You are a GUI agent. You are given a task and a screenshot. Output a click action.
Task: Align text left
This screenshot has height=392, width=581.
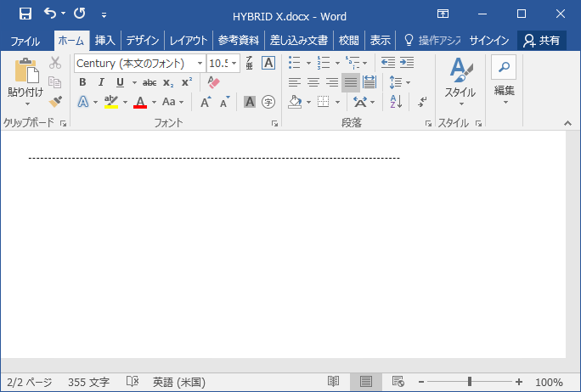point(295,82)
